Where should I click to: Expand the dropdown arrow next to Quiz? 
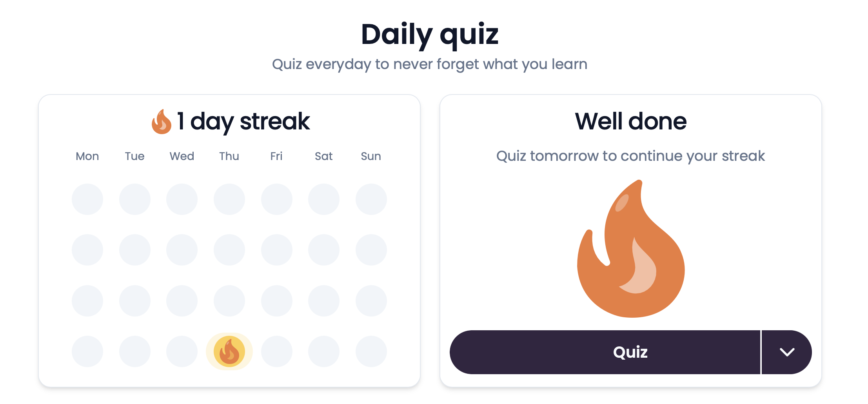(x=786, y=352)
